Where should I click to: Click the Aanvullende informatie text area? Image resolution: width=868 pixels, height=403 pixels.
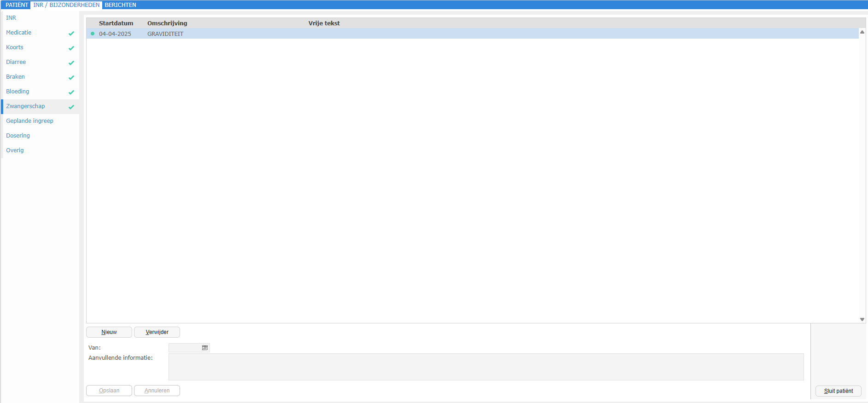[486, 367]
